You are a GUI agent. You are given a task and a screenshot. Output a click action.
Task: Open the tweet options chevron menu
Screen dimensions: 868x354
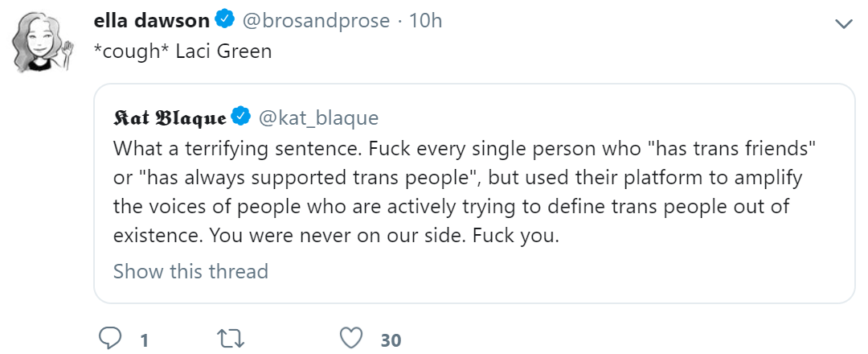click(844, 23)
